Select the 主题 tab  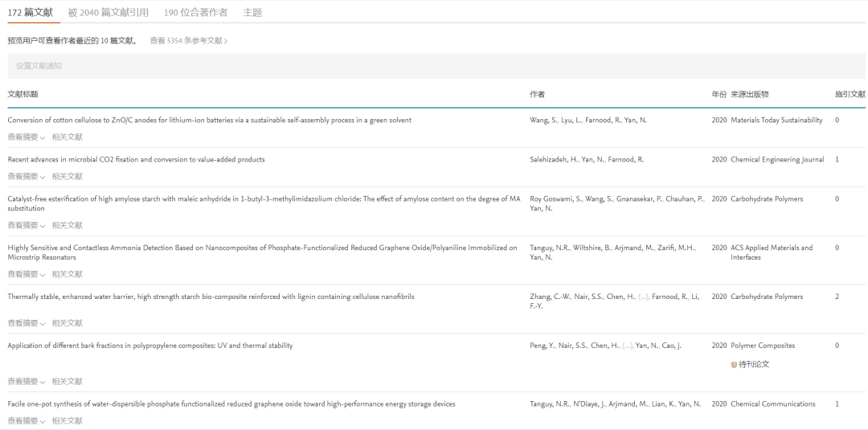[252, 12]
